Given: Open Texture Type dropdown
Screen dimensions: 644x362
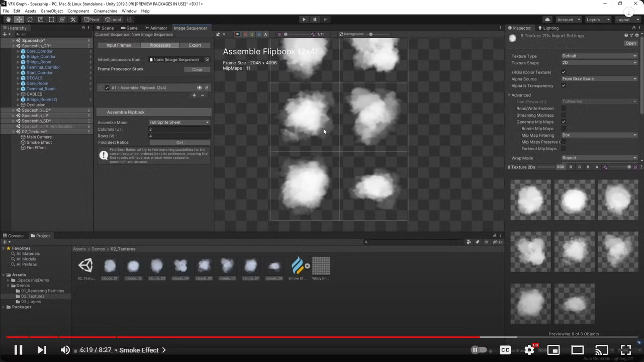Looking at the screenshot, I should [x=599, y=56].
